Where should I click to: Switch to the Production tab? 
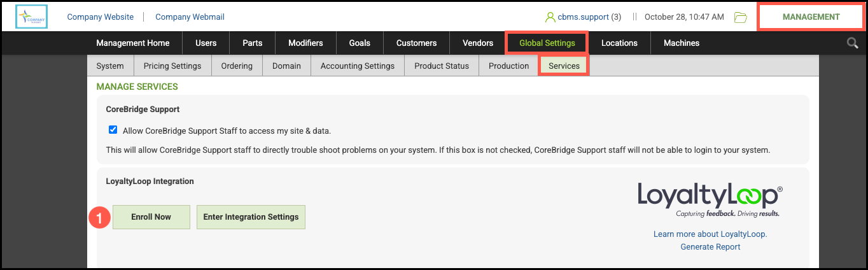click(508, 66)
